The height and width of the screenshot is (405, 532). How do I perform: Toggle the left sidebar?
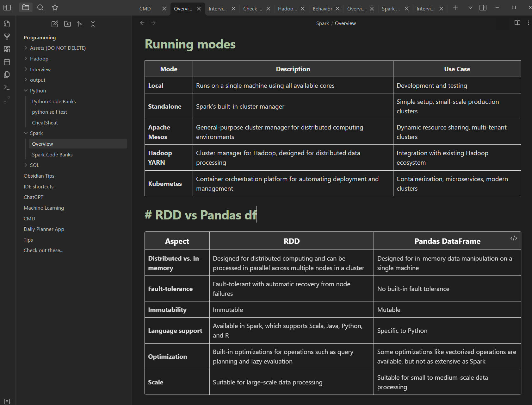click(7, 8)
